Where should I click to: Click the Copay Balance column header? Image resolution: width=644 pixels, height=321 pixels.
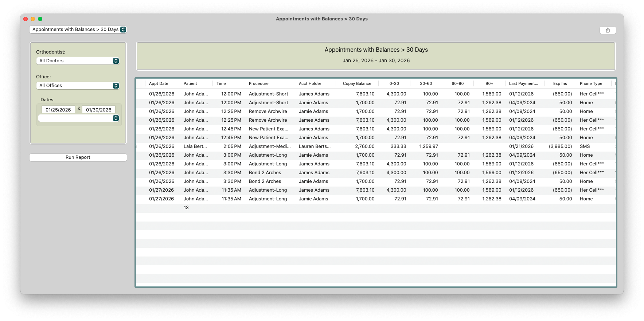pos(357,83)
